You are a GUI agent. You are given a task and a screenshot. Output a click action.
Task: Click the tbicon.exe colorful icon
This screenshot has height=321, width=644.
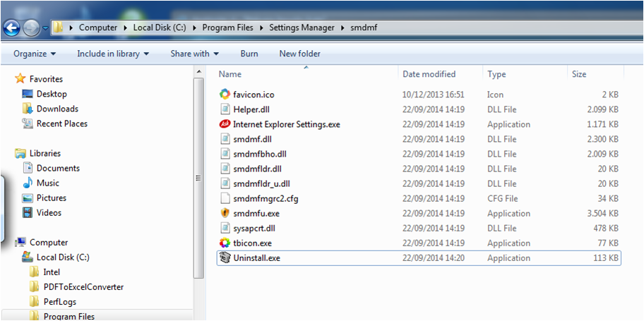tap(225, 243)
